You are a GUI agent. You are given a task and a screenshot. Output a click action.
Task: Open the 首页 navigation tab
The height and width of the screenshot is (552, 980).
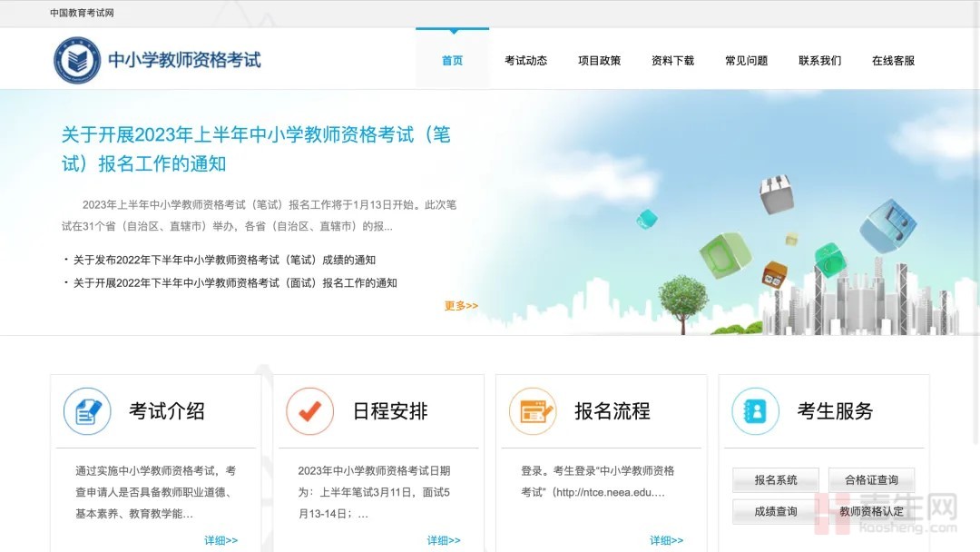click(452, 61)
